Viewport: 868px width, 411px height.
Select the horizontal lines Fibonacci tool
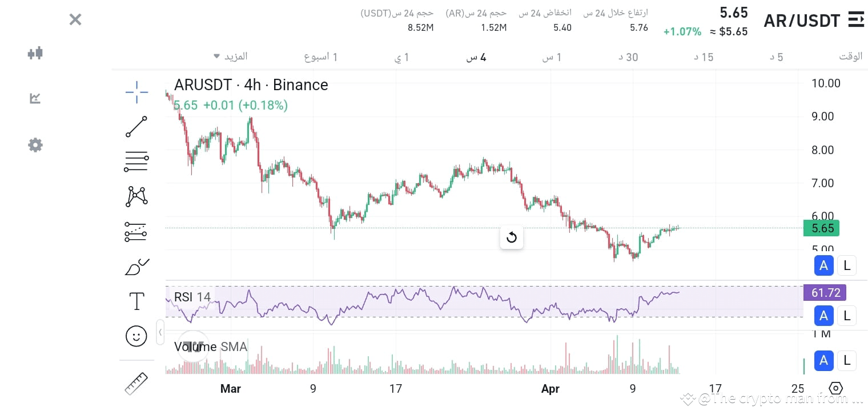pyautogui.click(x=136, y=162)
